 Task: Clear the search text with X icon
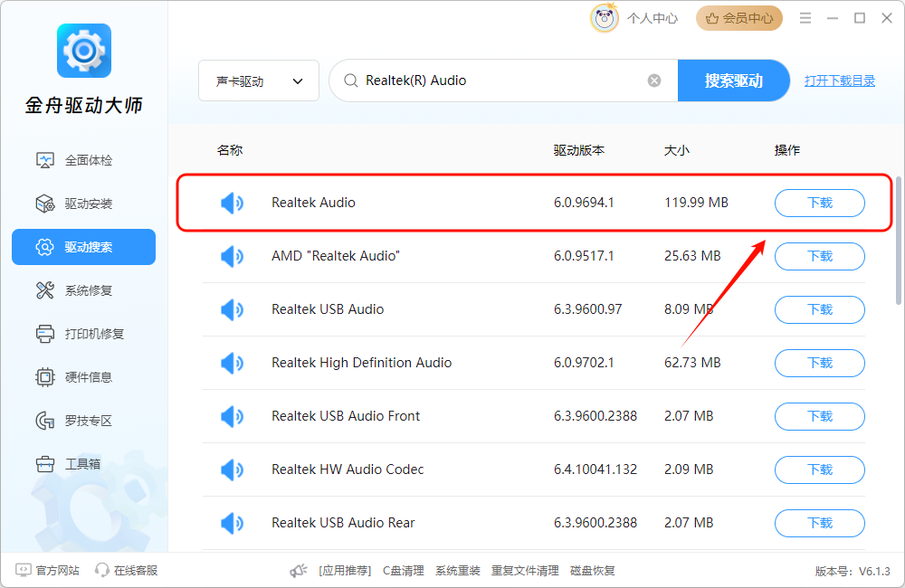(654, 81)
